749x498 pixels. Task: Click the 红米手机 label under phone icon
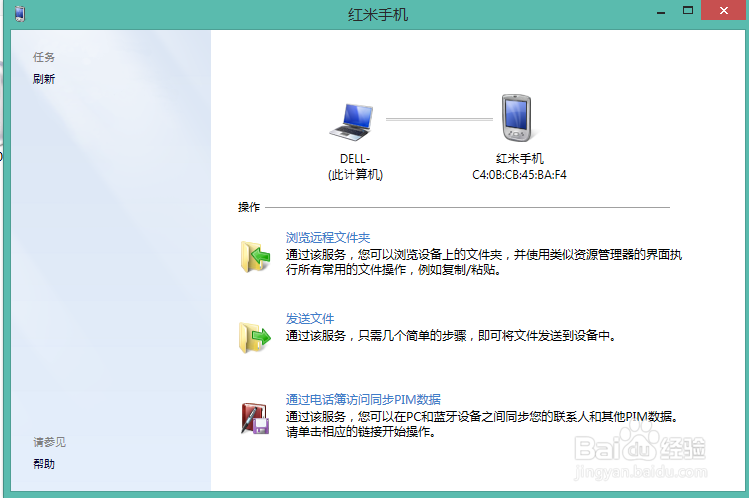pyautogui.click(x=520, y=159)
